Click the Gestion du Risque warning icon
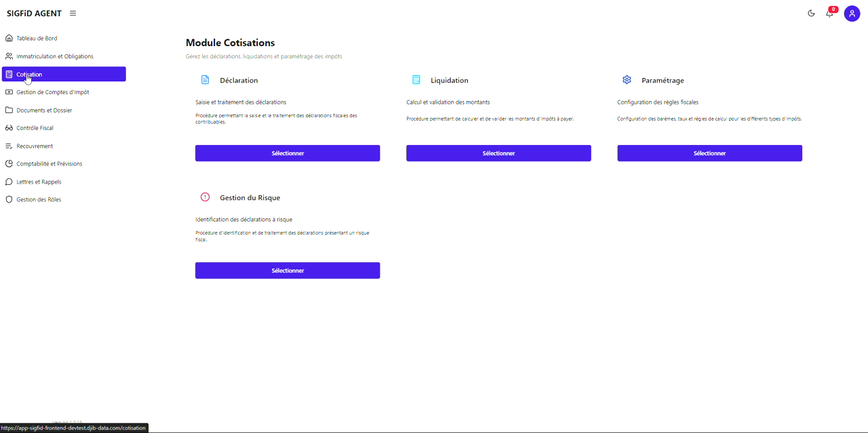The width and height of the screenshot is (868, 433). (205, 197)
